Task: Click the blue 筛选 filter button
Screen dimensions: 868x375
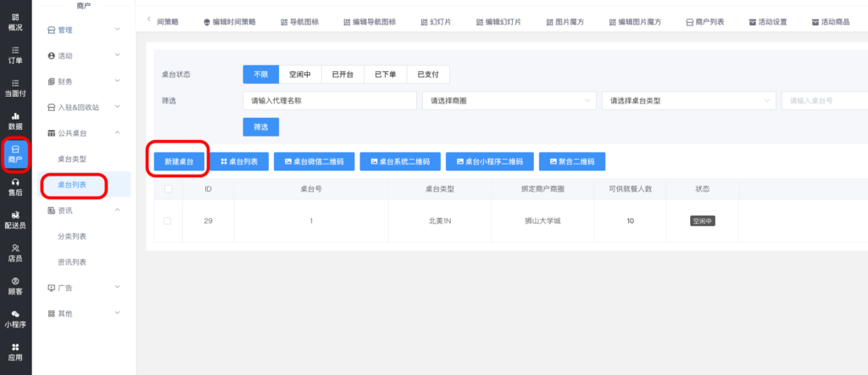Action: [x=260, y=126]
